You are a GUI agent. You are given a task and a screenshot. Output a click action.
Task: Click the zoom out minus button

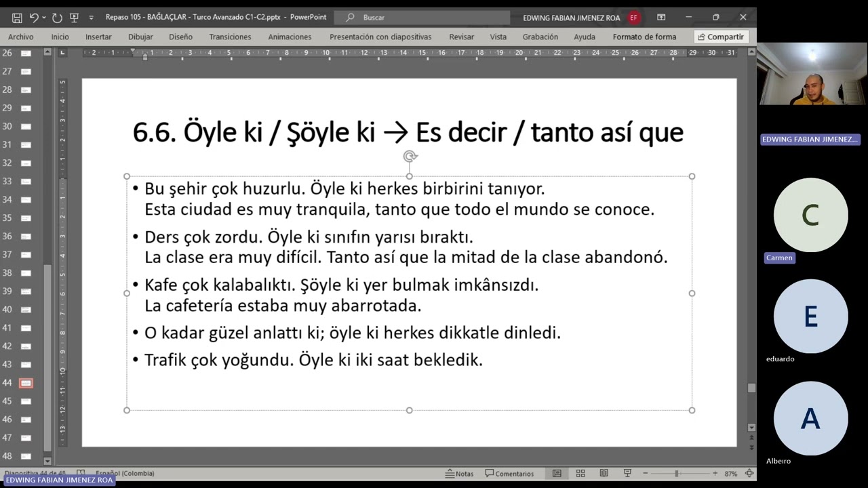tap(645, 473)
